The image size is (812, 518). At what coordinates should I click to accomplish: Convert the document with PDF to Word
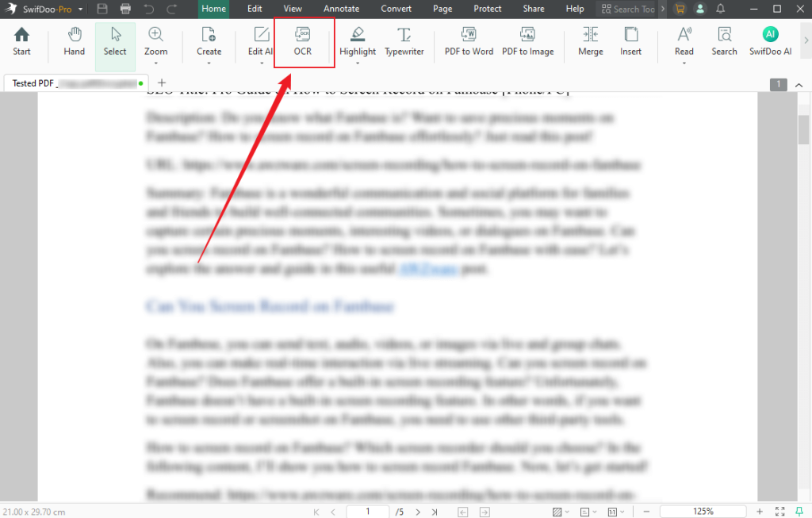tap(468, 41)
